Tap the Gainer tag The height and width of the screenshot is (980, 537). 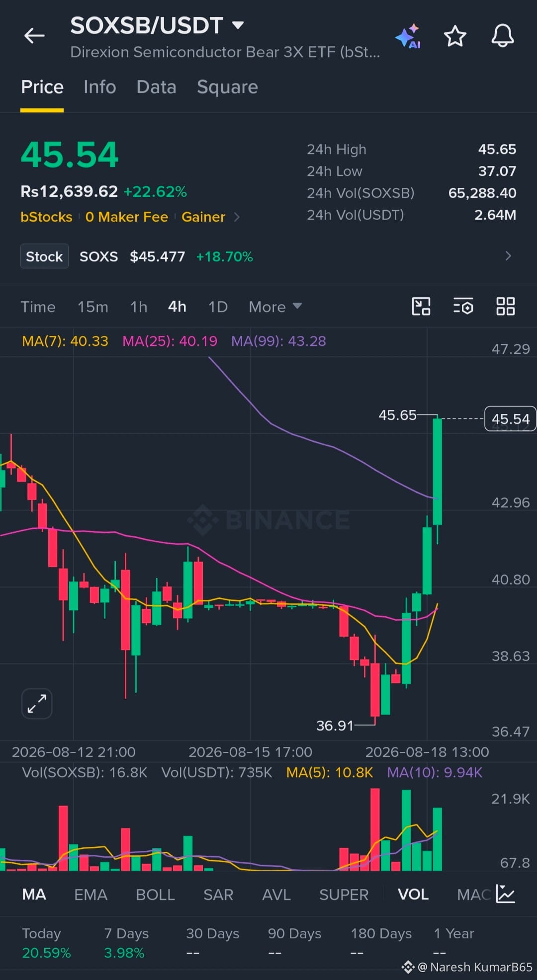(x=203, y=217)
